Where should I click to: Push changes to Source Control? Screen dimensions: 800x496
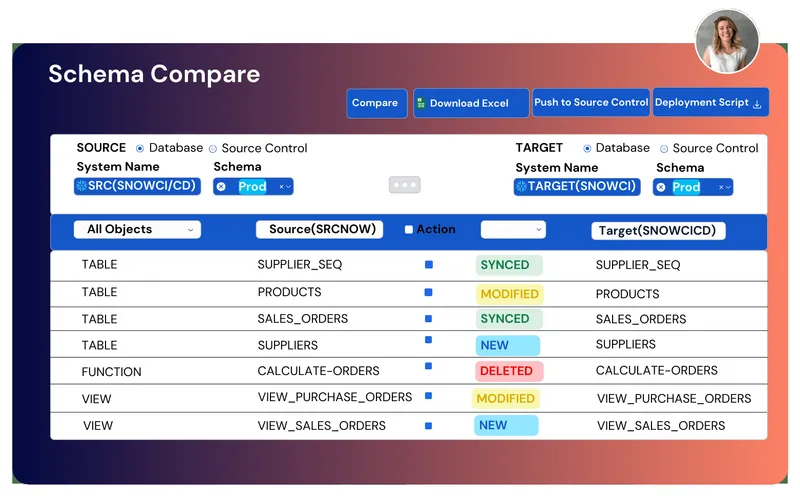[x=591, y=103]
